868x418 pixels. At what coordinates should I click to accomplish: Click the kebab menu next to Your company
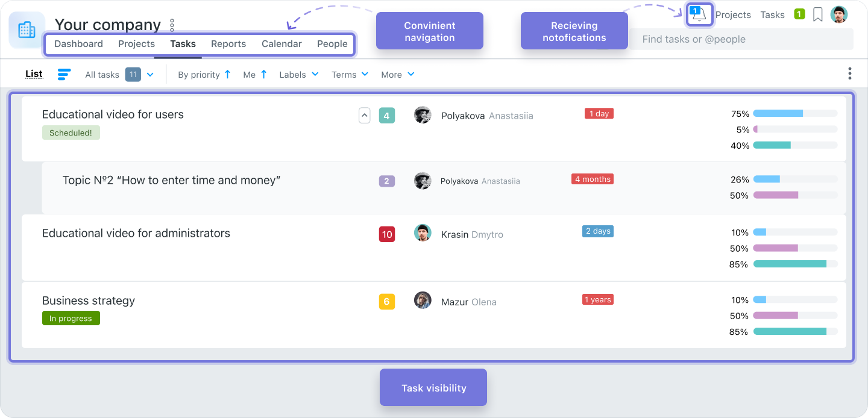(172, 24)
